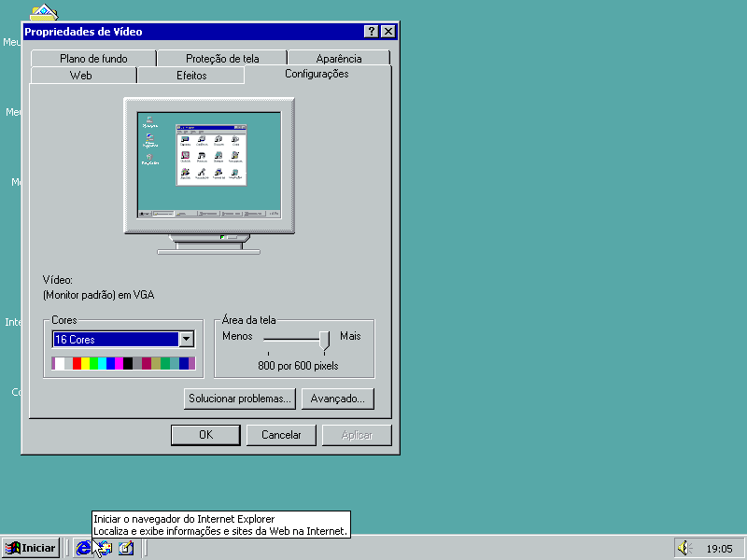
Task: Expand the Cores color depth dropdown arrow
Action: tap(186, 340)
